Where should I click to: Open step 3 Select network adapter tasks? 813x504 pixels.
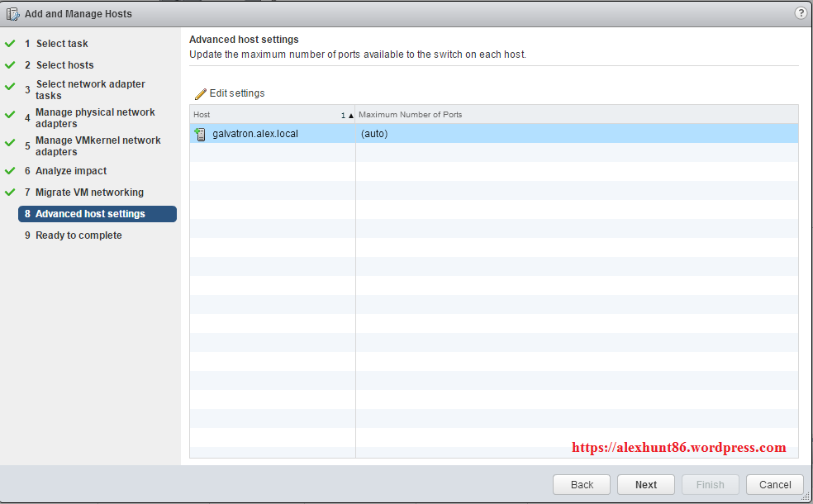click(x=85, y=90)
